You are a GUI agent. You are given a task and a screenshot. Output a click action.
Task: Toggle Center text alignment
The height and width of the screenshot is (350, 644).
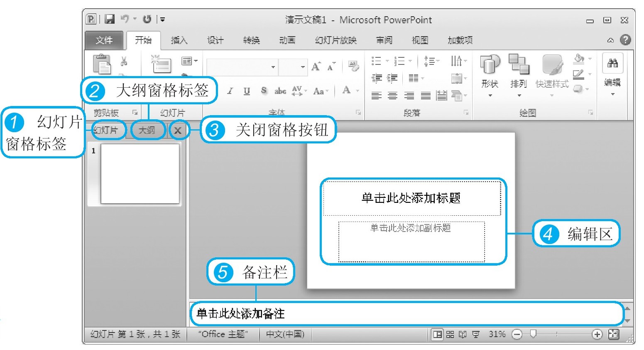[x=392, y=96]
